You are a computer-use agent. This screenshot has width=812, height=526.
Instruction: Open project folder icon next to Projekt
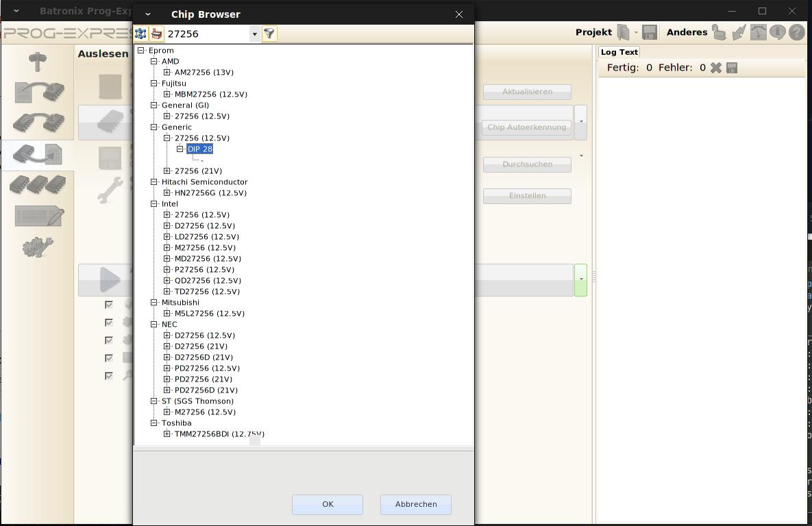(624, 32)
